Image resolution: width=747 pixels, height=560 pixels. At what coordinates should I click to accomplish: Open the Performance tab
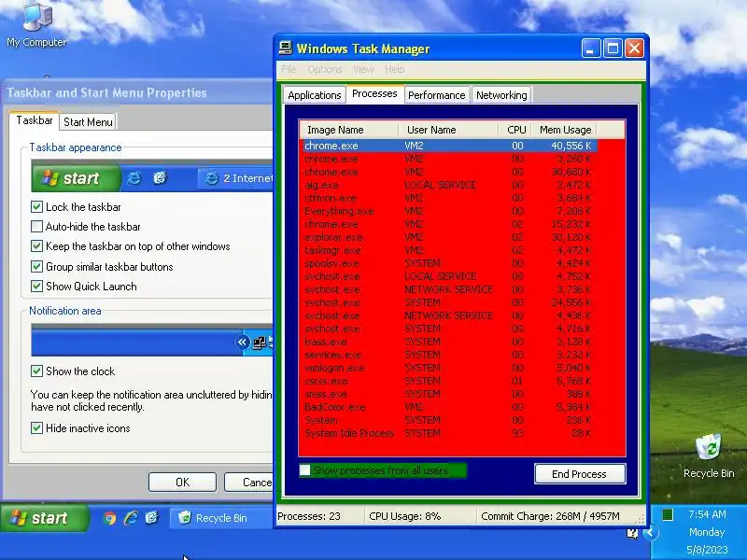pos(437,95)
